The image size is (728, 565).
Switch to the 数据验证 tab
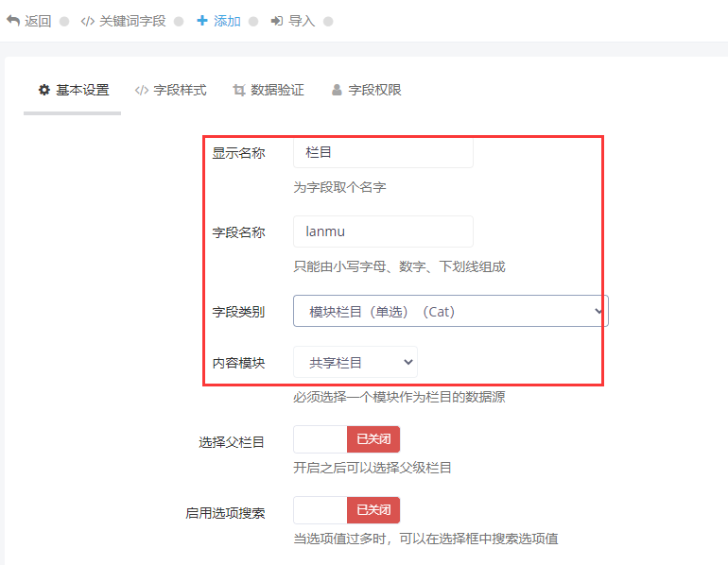pos(268,90)
